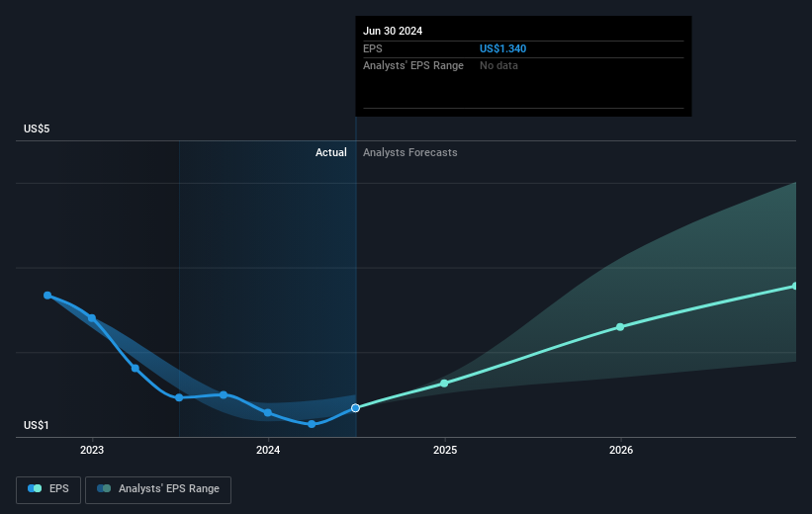812x514 pixels.
Task: Click the 'Jun 30 2024' tooltip date
Action: 393,31
